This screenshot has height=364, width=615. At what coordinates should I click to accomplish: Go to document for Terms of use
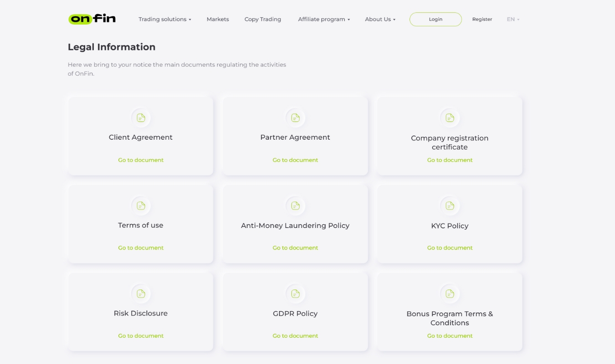click(x=141, y=248)
